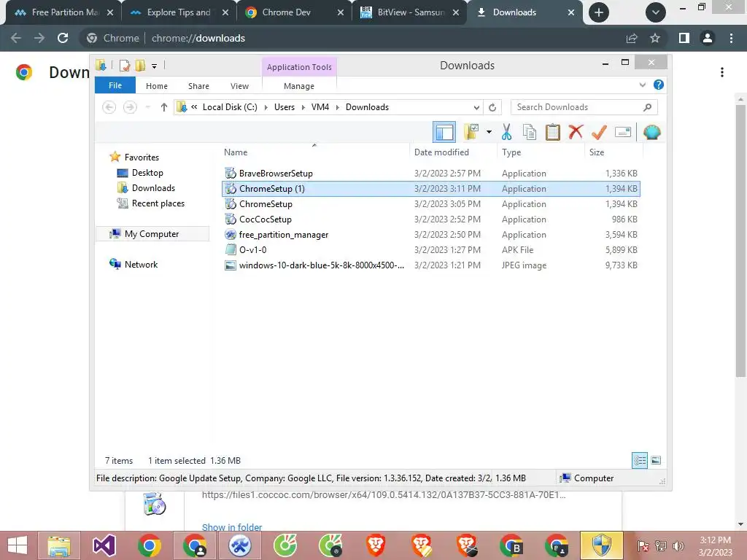Open the Home ribbon tab
The height and width of the screenshot is (560, 747).
click(157, 86)
